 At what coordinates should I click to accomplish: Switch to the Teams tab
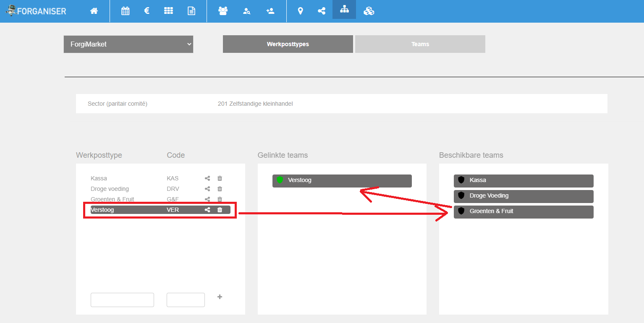tap(420, 44)
